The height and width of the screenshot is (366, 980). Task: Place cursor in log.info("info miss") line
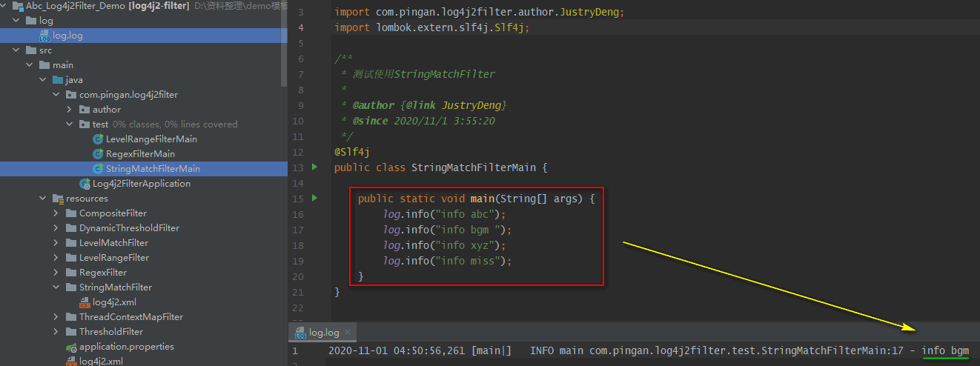pos(447,261)
